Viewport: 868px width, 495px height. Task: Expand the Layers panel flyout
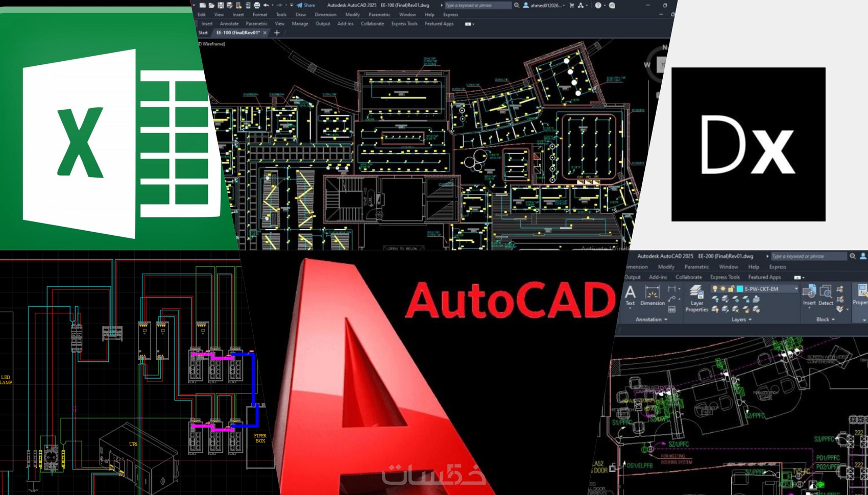pos(741,319)
